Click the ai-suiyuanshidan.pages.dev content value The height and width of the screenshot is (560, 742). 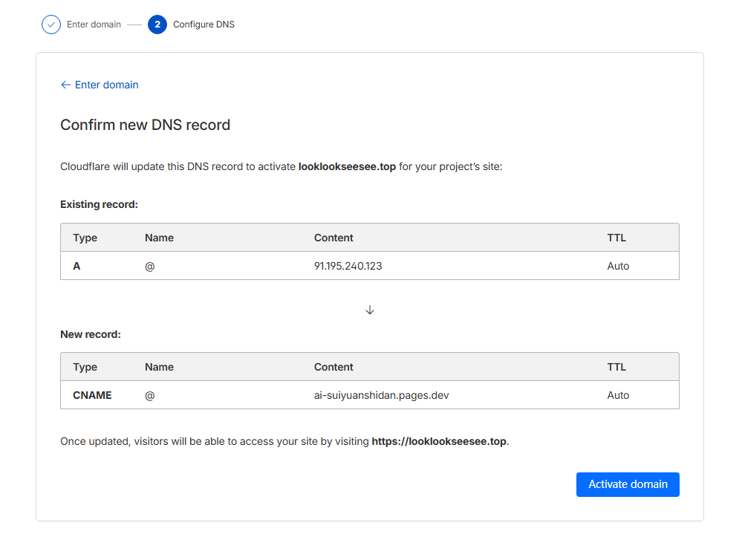381,395
